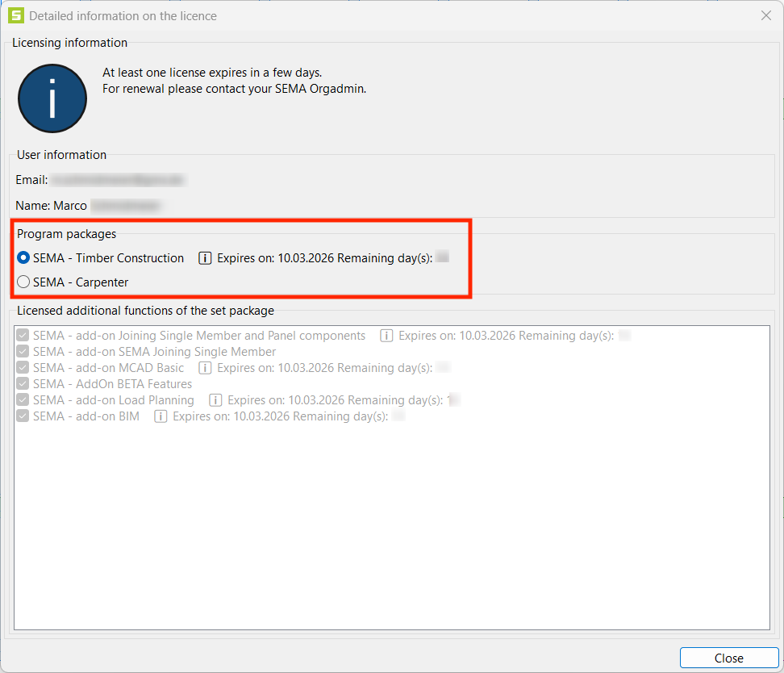
Task: Toggle the add-on BIM checkbox
Action: click(23, 416)
